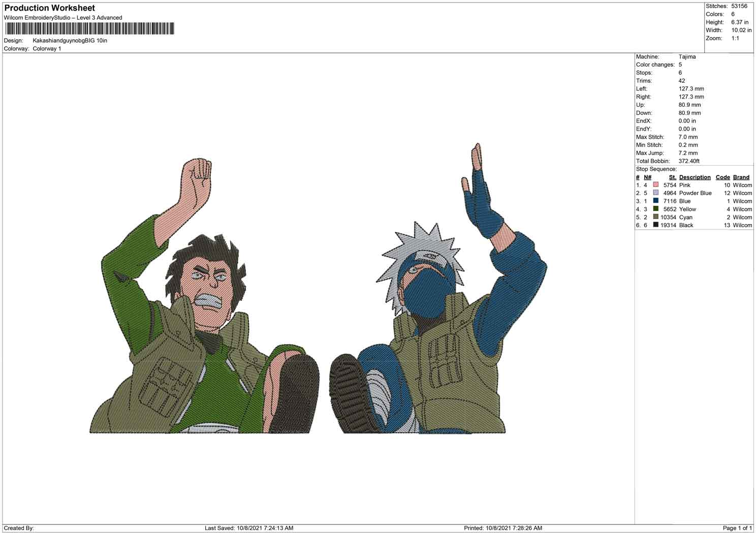
Task: Select the "Last Saved: 10/8/2021 7:24:13 AM" text
Action: pos(249,528)
